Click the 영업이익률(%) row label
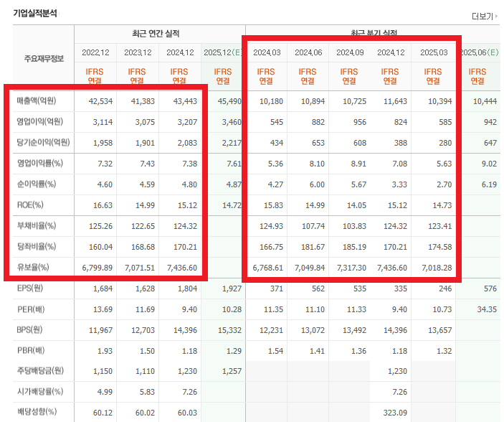This screenshot has height=422, width=504. point(40,163)
